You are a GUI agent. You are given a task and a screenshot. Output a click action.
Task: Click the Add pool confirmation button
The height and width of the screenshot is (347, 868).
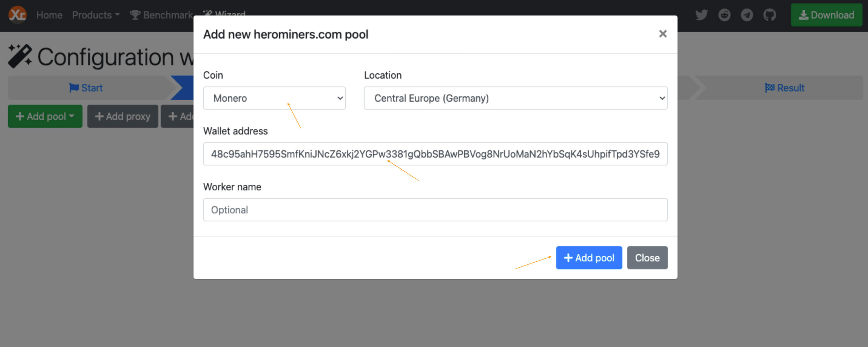(588, 257)
